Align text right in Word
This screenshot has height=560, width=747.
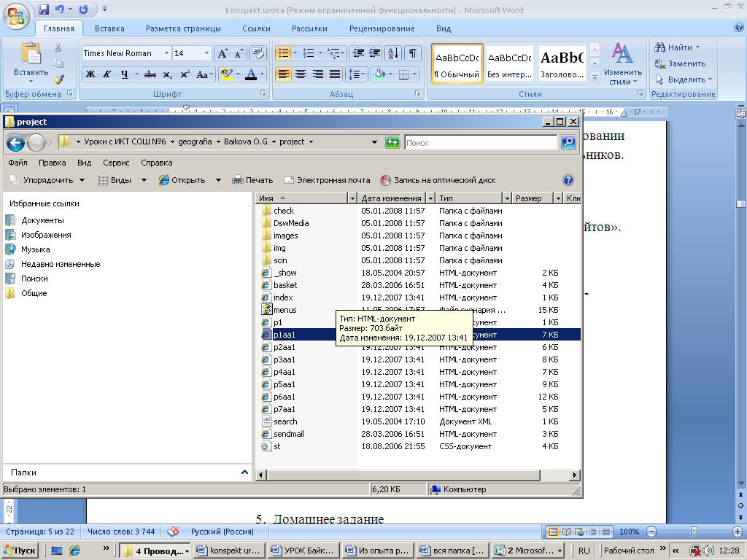click(317, 74)
